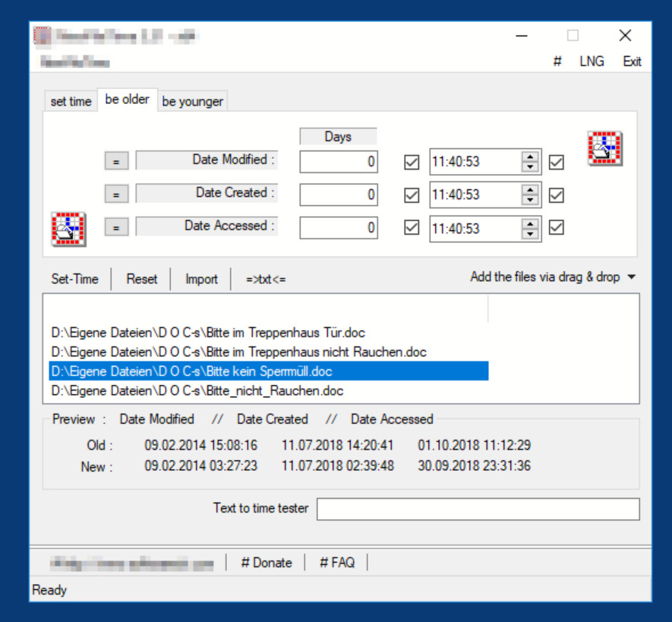Click the equals button beside Date Created
This screenshot has height=622, width=672.
[116, 194]
